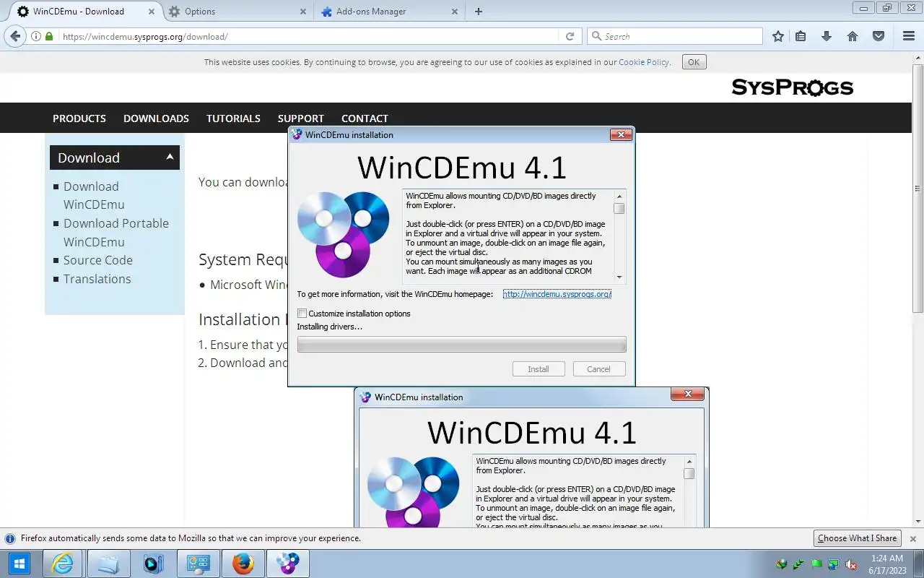Image resolution: width=924 pixels, height=578 pixels.
Task: Open the Firefox hamburger menu
Action: tap(909, 36)
